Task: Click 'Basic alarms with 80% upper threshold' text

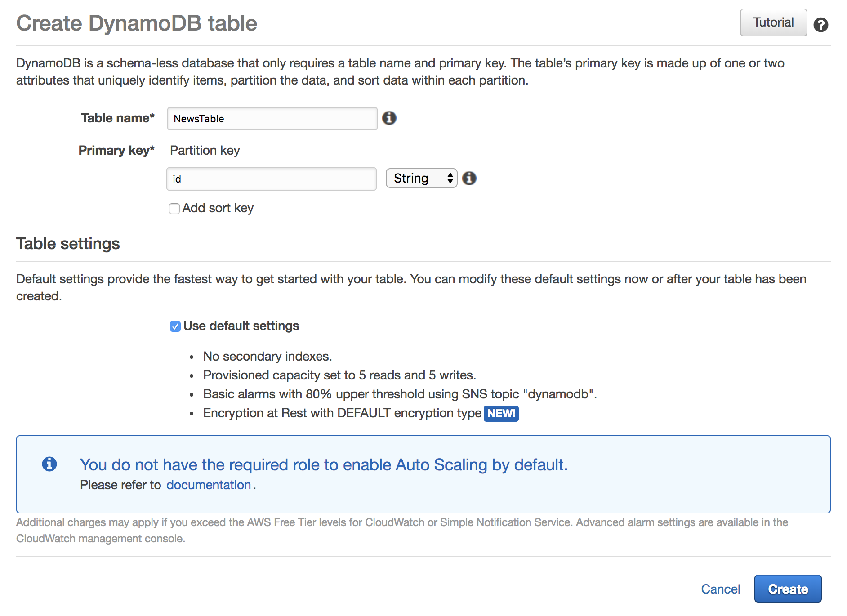Action: (400, 394)
